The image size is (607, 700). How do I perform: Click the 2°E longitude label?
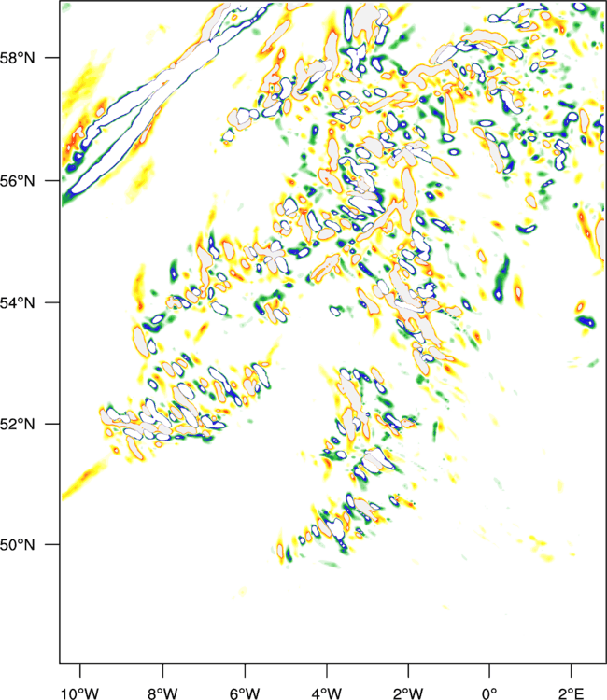click(572, 693)
